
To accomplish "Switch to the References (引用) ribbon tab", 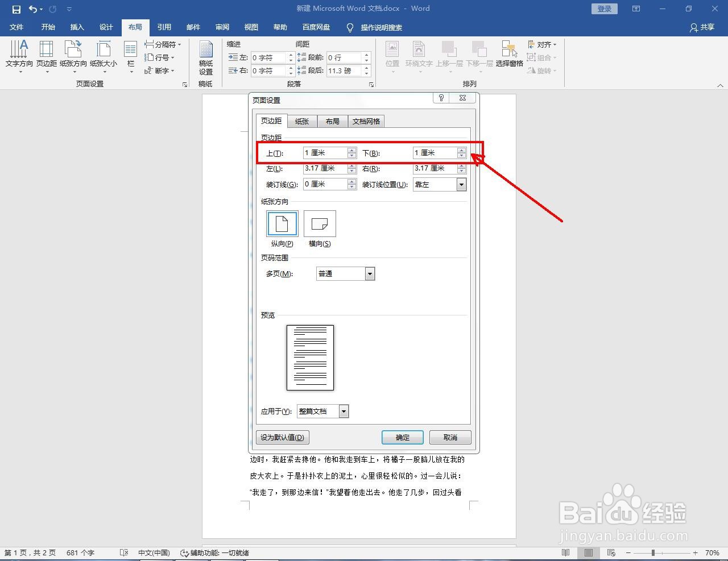I will (164, 27).
